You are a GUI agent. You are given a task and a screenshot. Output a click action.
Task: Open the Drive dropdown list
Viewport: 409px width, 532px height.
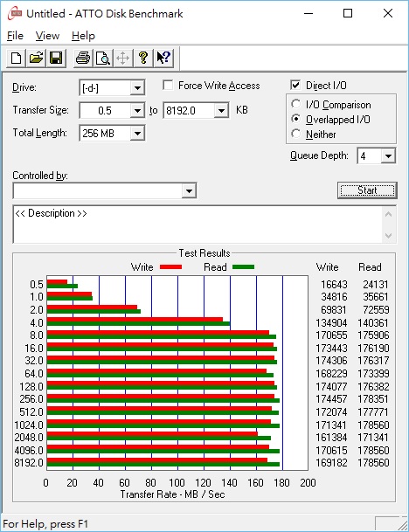pyautogui.click(x=137, y=88)
